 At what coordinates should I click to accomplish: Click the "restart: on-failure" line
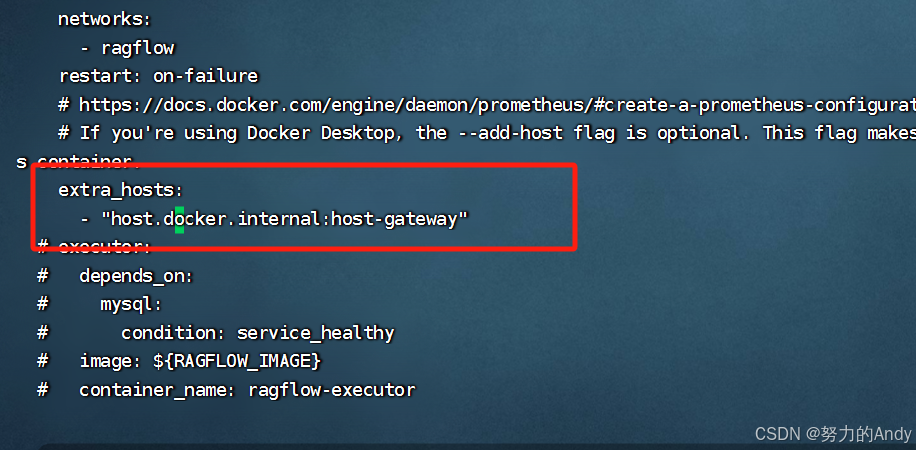point(158,76)
